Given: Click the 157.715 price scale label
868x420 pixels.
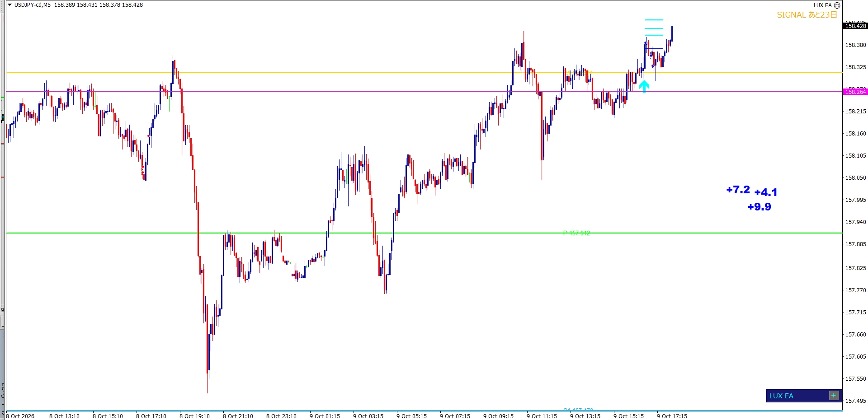Looking at the screenshot, I should (856, 313).
